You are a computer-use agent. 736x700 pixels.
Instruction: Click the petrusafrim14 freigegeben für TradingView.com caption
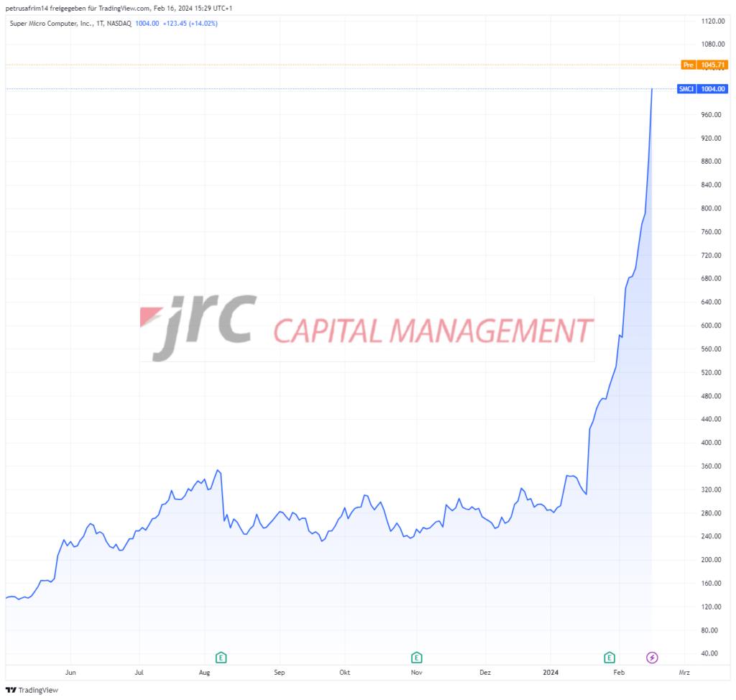click(x=78, y=9)
